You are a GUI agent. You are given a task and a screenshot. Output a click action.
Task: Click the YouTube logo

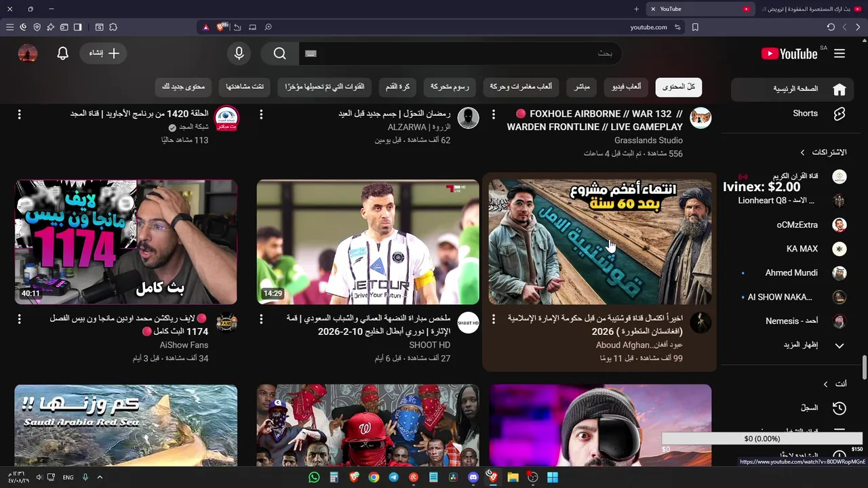coord(789,54)
